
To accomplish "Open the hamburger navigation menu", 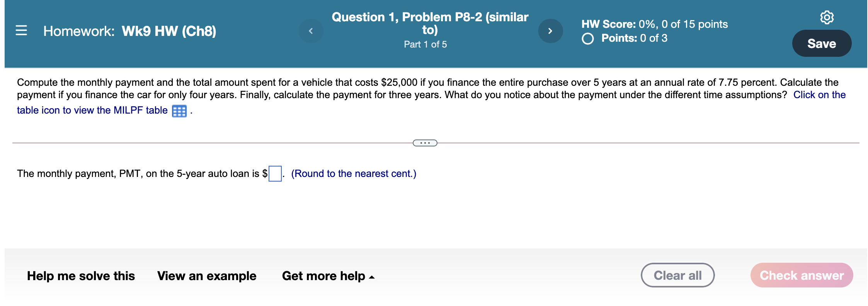I will tap(21, 31).
